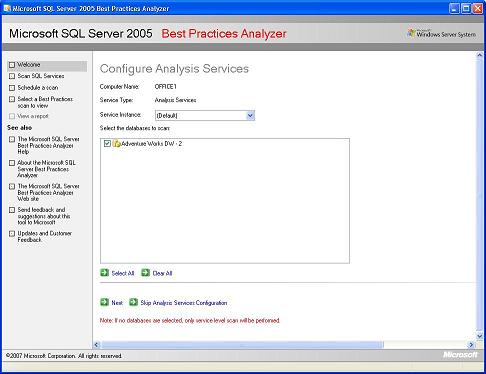Select the Adventure Works DW - 2 database row
Screen dimensions: 486x374
point(152,144)
